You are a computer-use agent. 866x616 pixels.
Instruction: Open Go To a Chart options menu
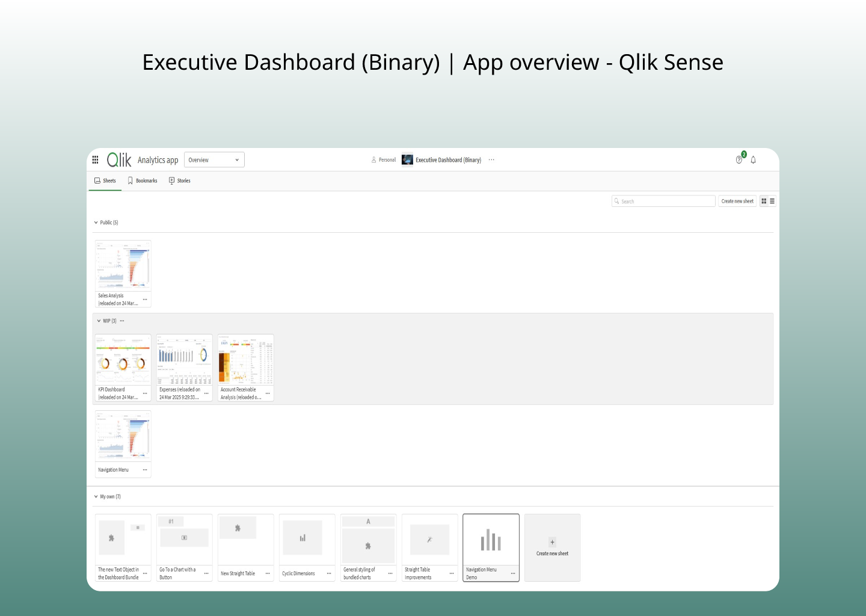[x=206, y=573]
